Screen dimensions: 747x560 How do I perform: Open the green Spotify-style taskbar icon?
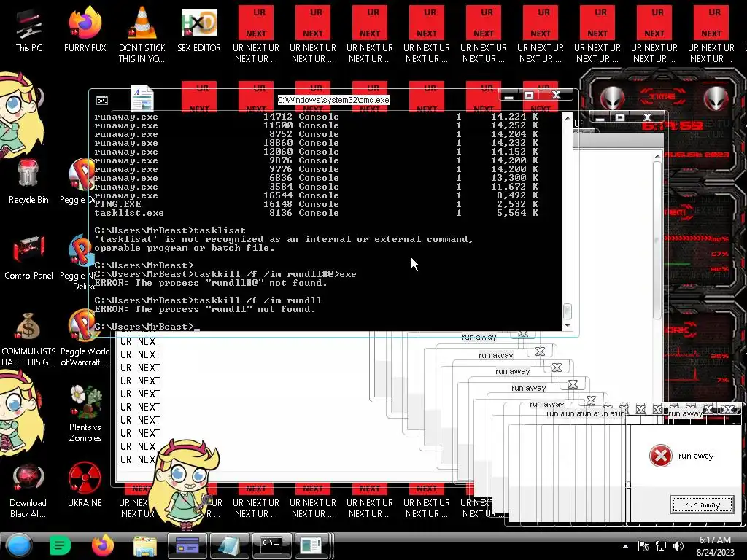60,545
